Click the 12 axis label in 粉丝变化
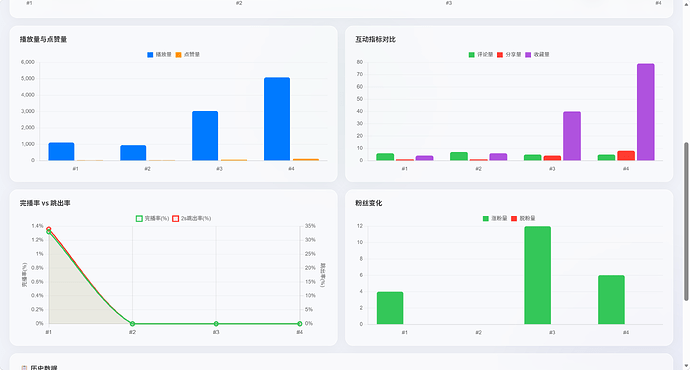Image resolution: width=690 pixels, height=370 pixels. 360,226
